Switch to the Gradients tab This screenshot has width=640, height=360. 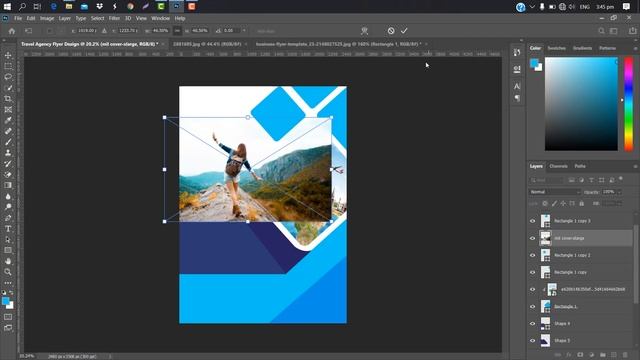pos(582,48)
